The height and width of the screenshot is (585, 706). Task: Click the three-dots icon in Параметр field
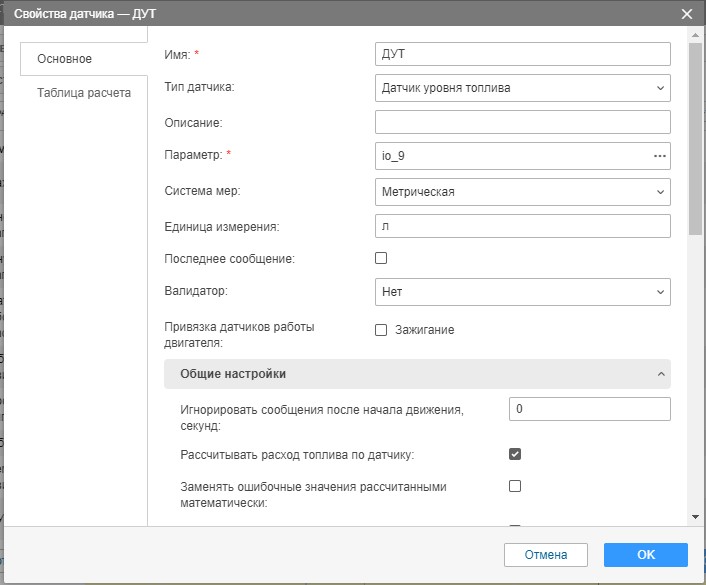click(x=659, y=156)
